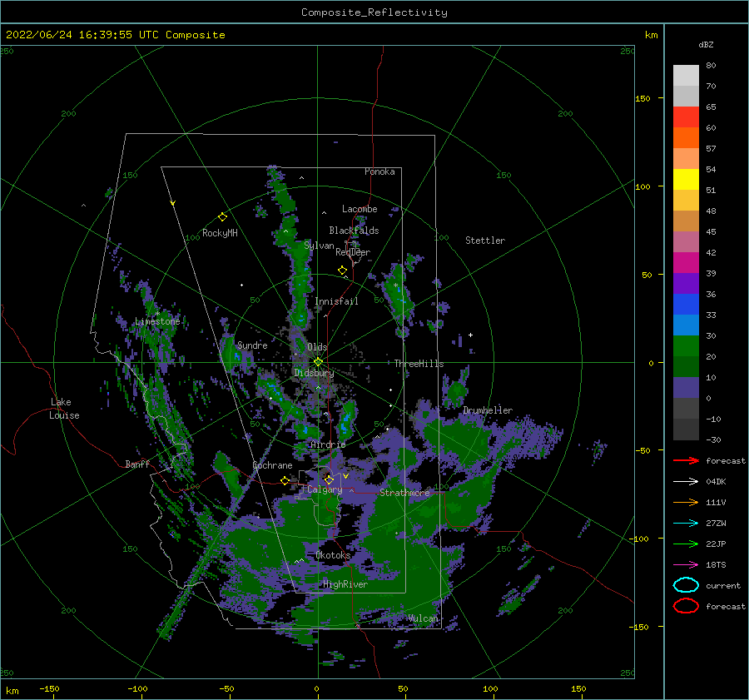
Task: Click the Sylvan label
Action: (x=319, y=246)
